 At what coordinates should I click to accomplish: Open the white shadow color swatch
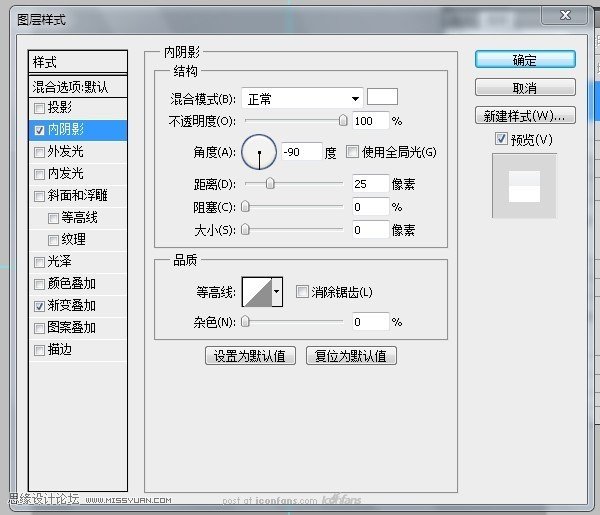[x=382, y=97]
